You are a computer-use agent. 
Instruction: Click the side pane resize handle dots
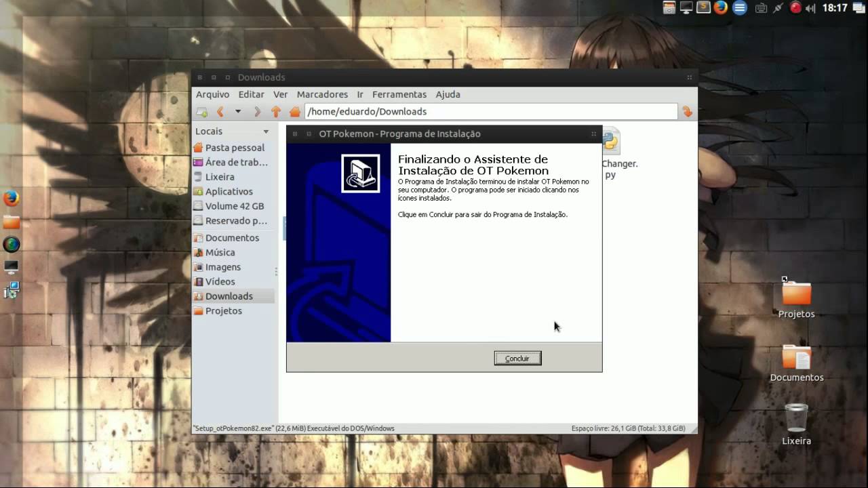click(x=276, y=271)
